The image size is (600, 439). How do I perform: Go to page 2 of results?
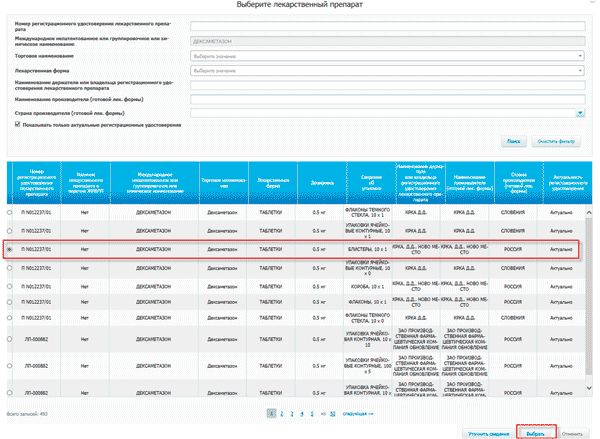281,412
